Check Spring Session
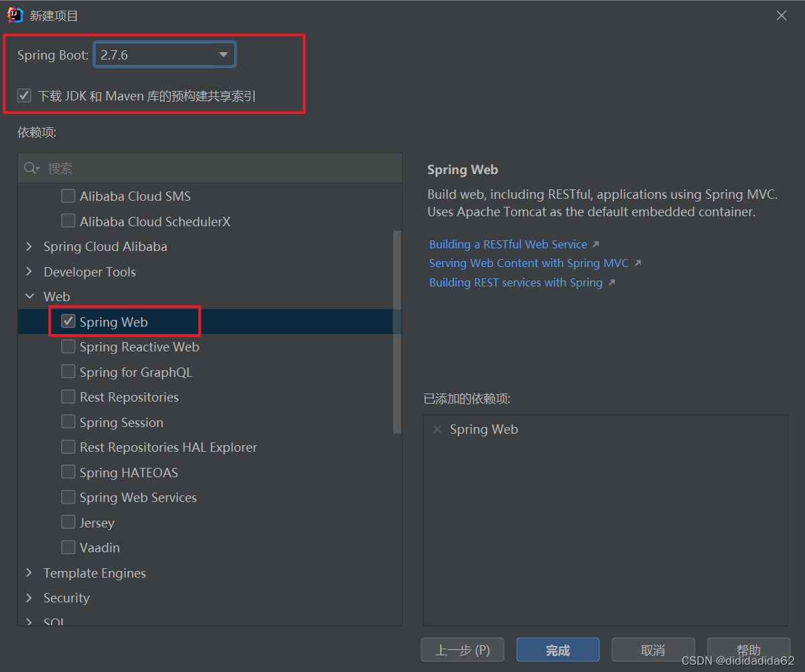805x672 pixels. coord(68,422)
